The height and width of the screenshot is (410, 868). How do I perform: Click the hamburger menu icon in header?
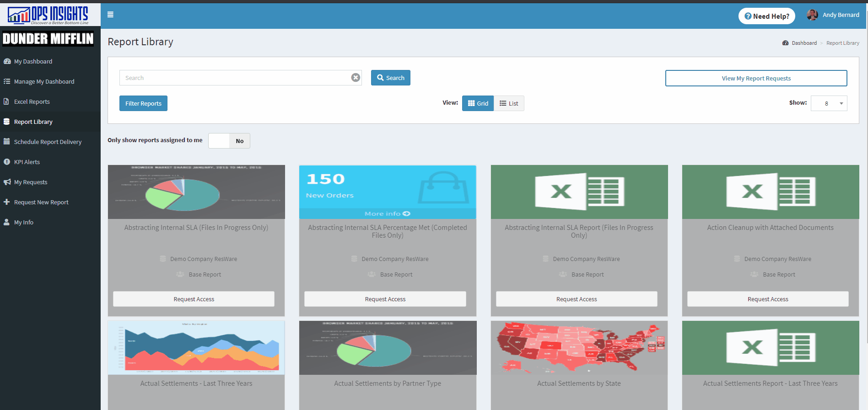point(110,15)
